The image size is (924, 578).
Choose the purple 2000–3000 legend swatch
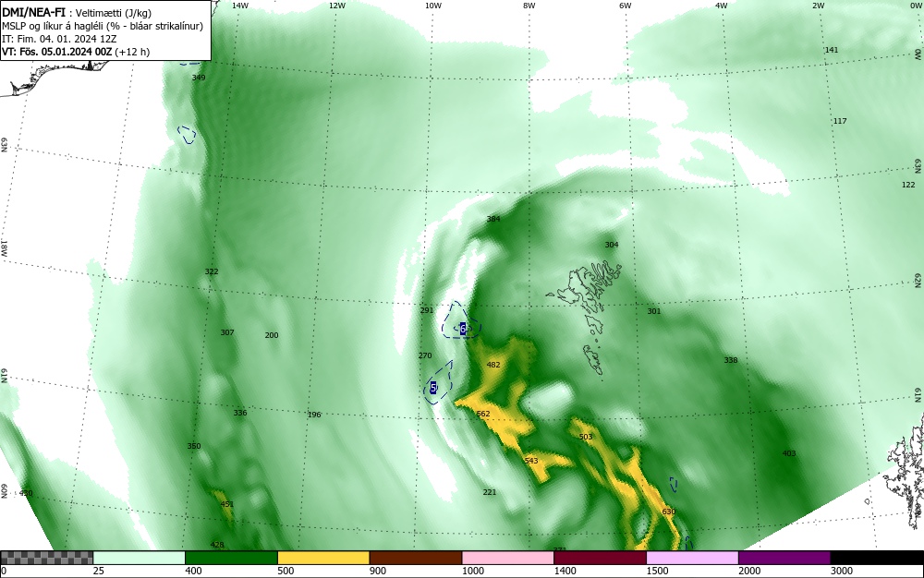(784, 558)
